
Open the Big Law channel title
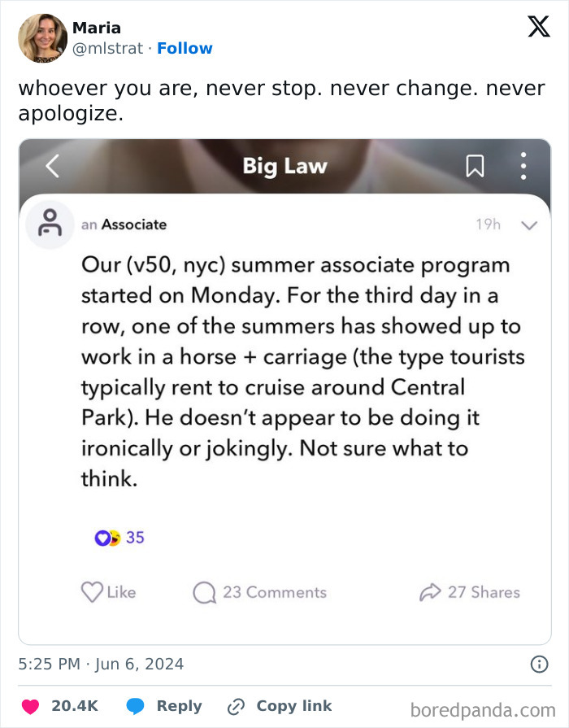pos(284,167)
